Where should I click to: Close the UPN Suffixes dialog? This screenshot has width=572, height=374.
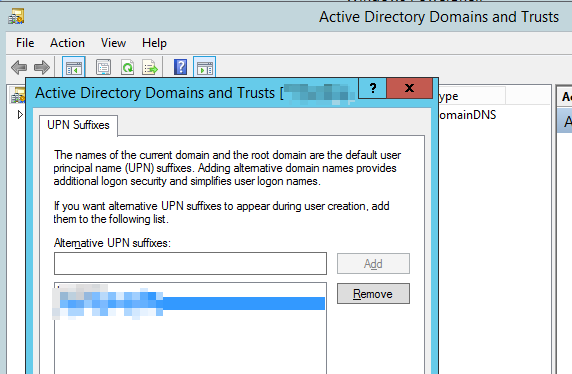click(410, 88)
